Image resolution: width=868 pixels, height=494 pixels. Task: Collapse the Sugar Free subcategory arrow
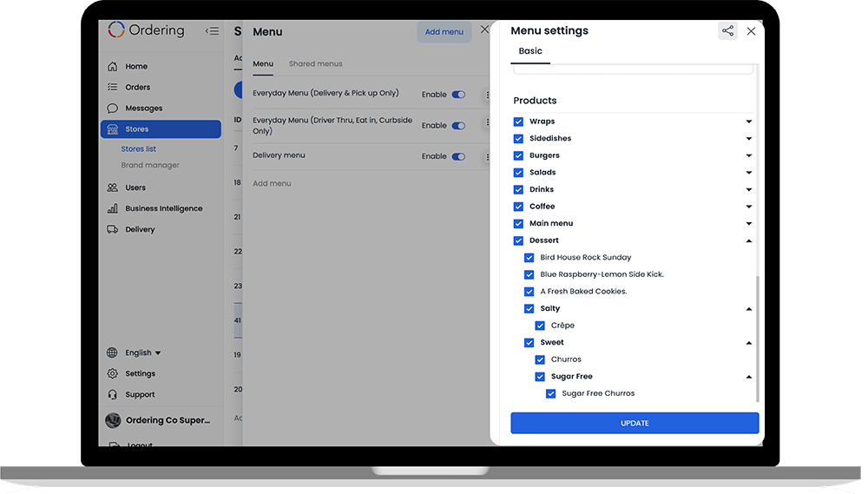click(748, 377)
